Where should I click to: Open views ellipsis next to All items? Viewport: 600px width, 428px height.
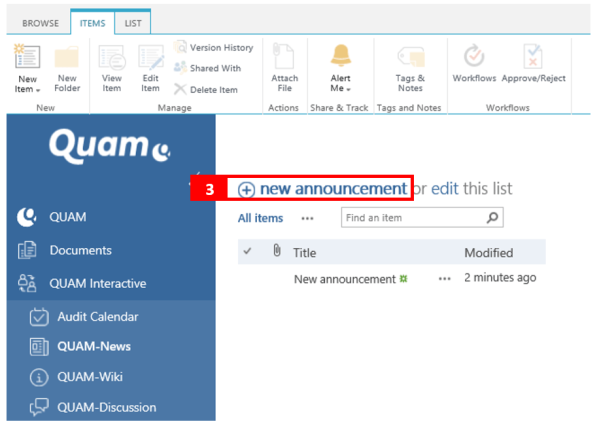tap(308, 218)
